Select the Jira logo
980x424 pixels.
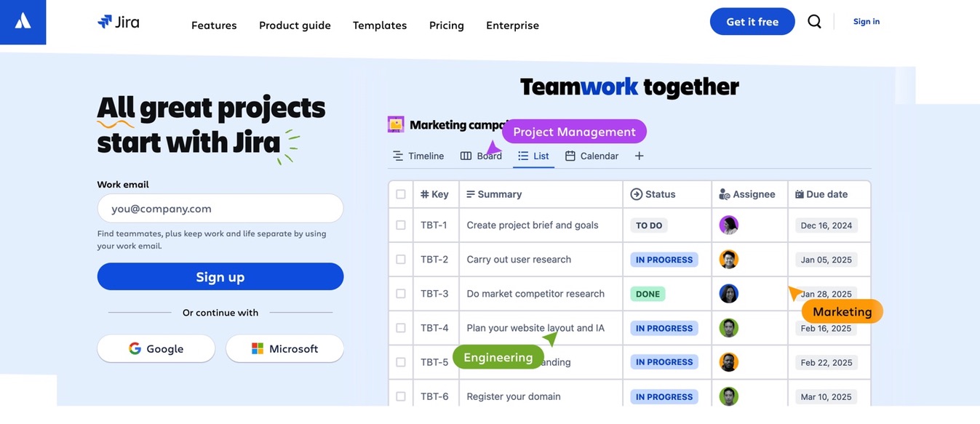(118, 21)
